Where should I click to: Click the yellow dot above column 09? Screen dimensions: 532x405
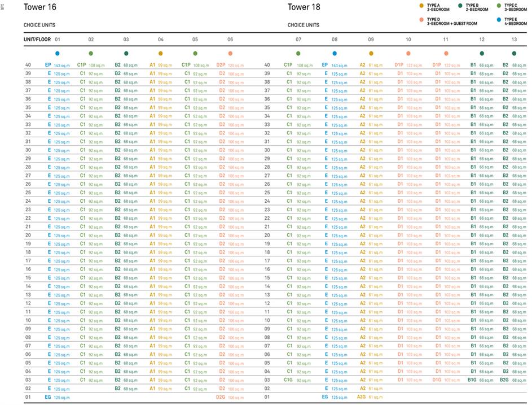coord(371,53)
